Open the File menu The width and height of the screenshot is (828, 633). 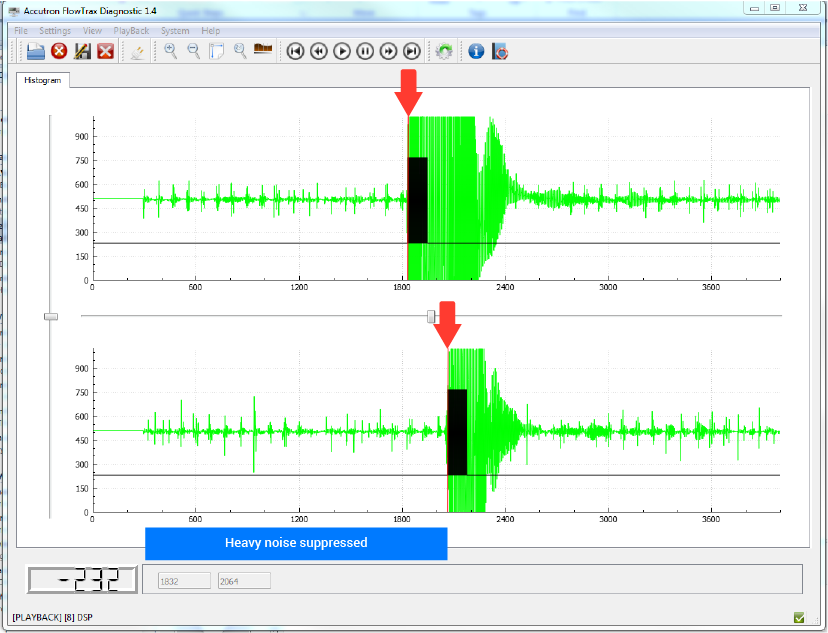(21, 31)
